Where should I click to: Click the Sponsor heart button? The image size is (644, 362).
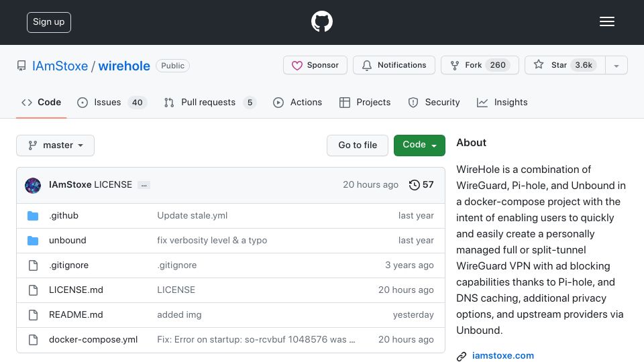point(315,65)
